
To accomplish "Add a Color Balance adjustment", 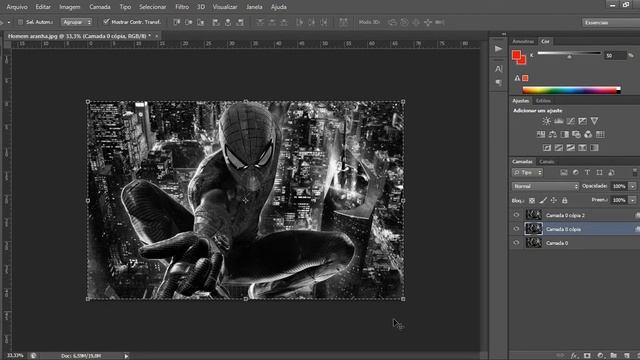I will [x=553, y=134].
